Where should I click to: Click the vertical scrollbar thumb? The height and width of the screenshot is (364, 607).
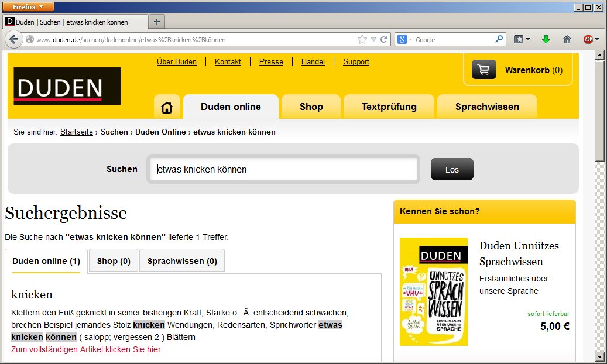tap(599, 111)
